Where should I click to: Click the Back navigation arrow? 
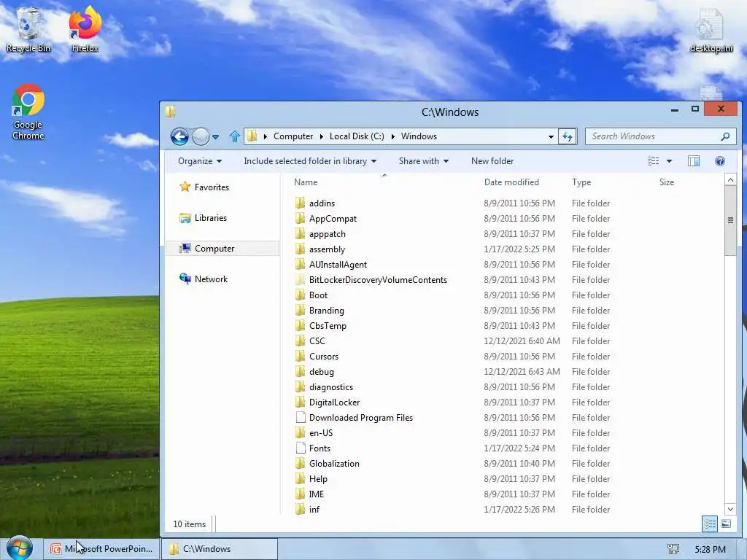point(179,136)
